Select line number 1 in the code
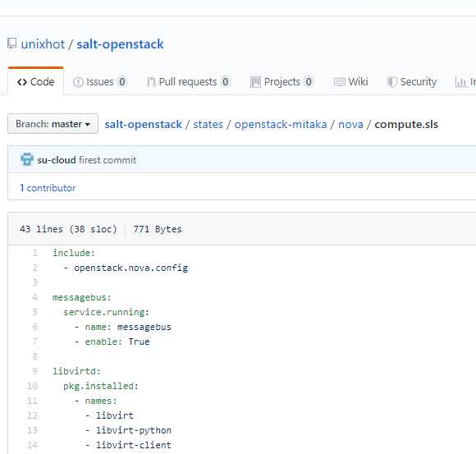476x454 pixels. [x=35, y=253]
